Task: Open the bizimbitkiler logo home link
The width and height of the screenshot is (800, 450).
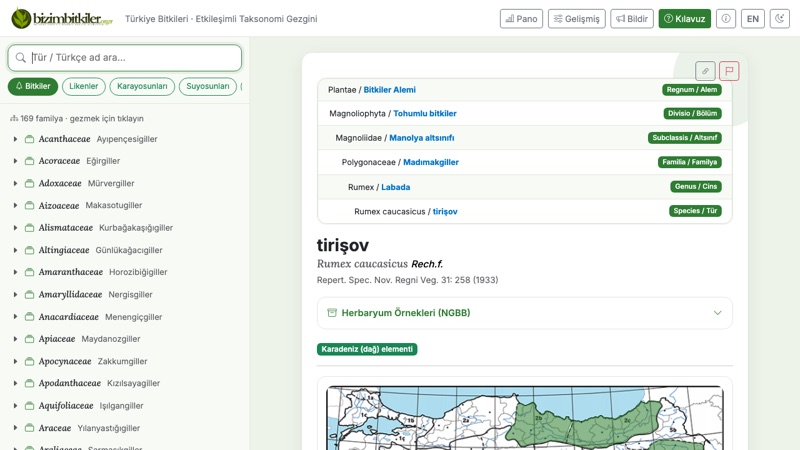Action: click(x=62, y=18)
